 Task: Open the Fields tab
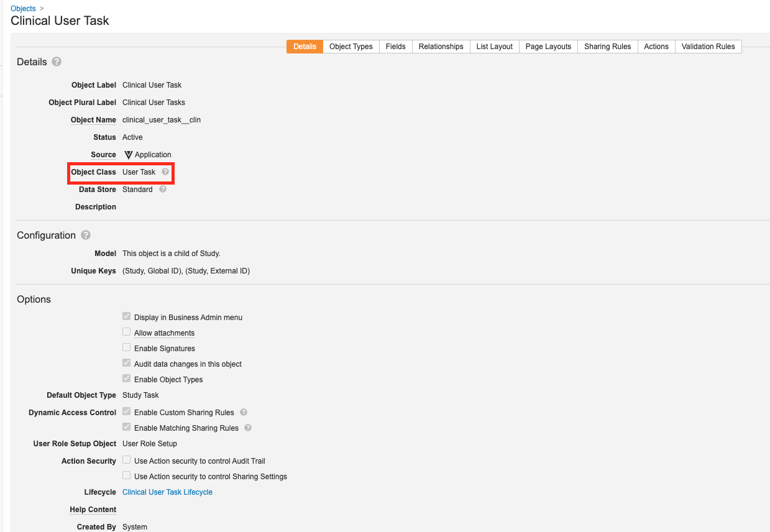point(395,47)
